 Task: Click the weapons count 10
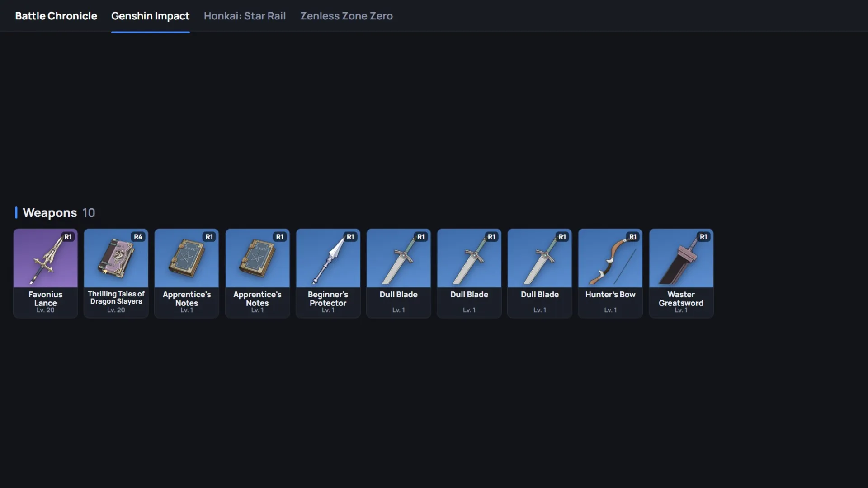click(x=89, y=213)
